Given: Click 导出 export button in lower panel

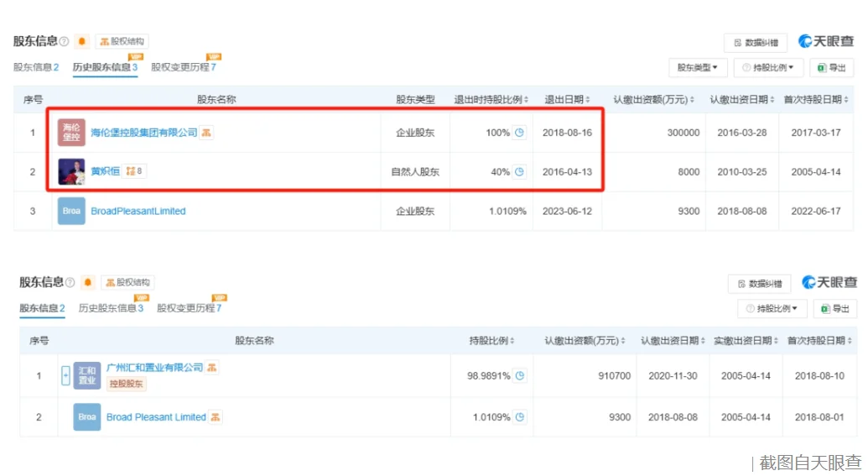Looking at the screenshot, I should [835, 309].
